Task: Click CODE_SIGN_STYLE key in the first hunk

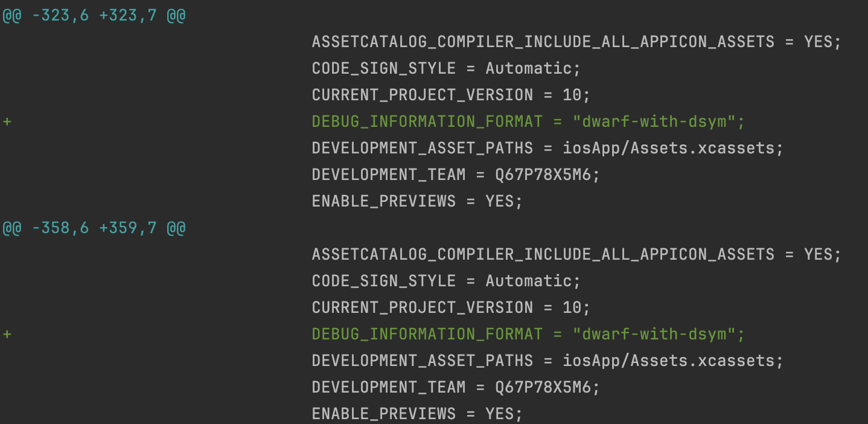Action: pyautogui.click(x=383, y=68)
